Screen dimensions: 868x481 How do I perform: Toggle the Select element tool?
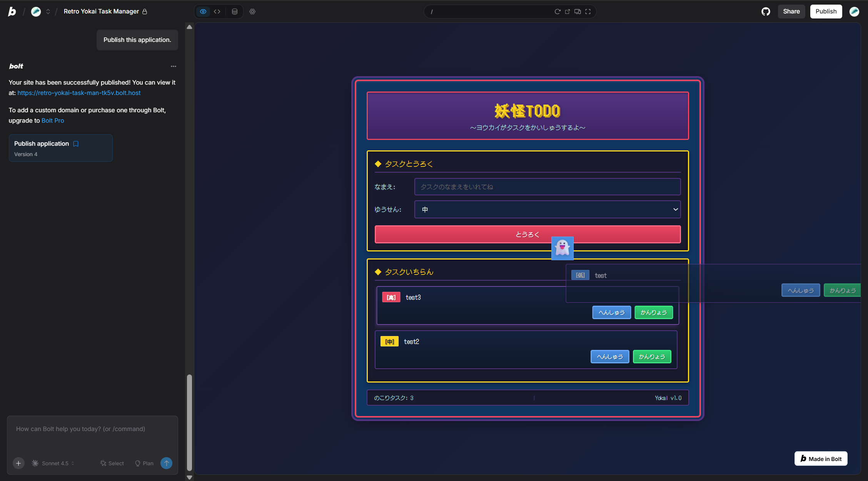(x=112, y=463)
